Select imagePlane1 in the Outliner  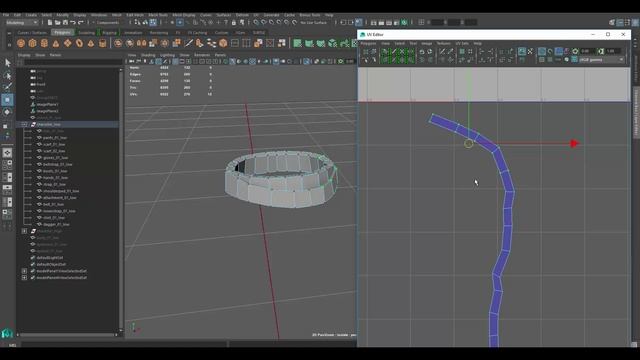(47, 104)
